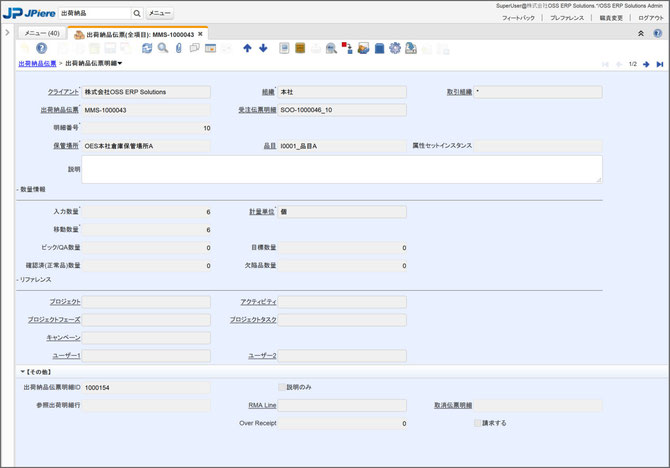Click the クライアント field label link
Screen dimensions: 670x468
tap(63, 92)
